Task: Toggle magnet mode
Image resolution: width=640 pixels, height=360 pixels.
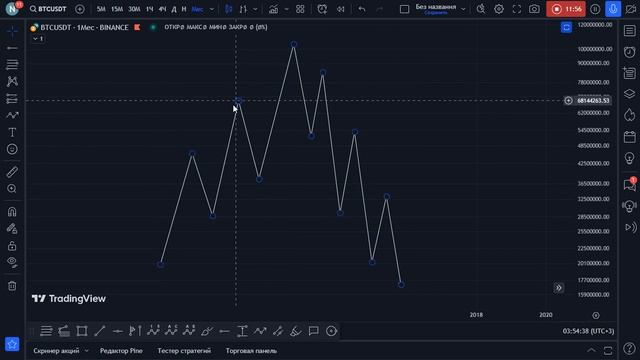Action: (x=12, y=211)
